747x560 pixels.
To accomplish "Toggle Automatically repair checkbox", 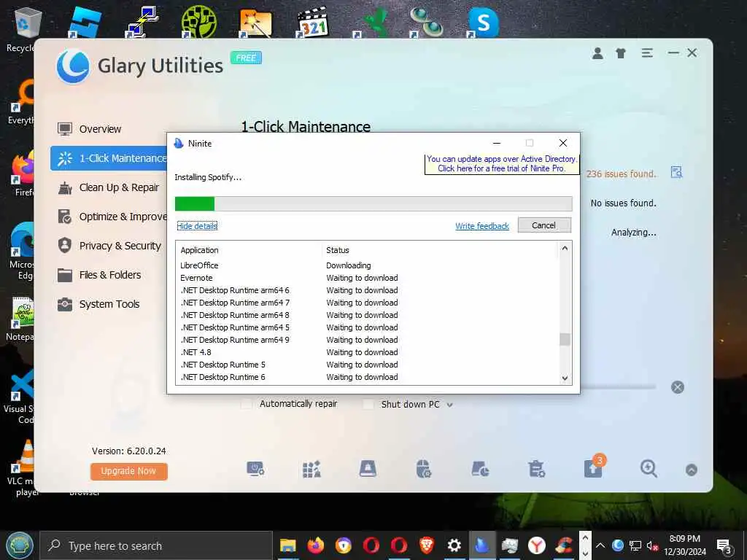I will coord(247,404).
